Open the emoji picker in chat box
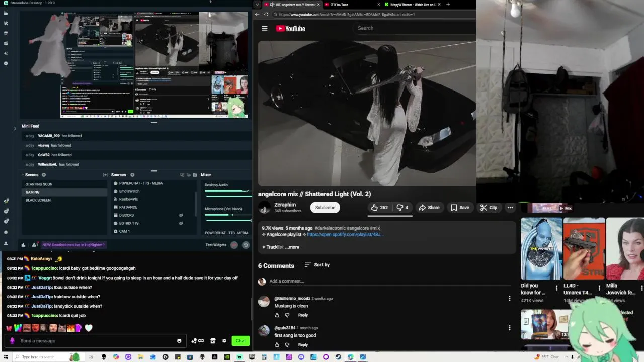 click(179, 341)
